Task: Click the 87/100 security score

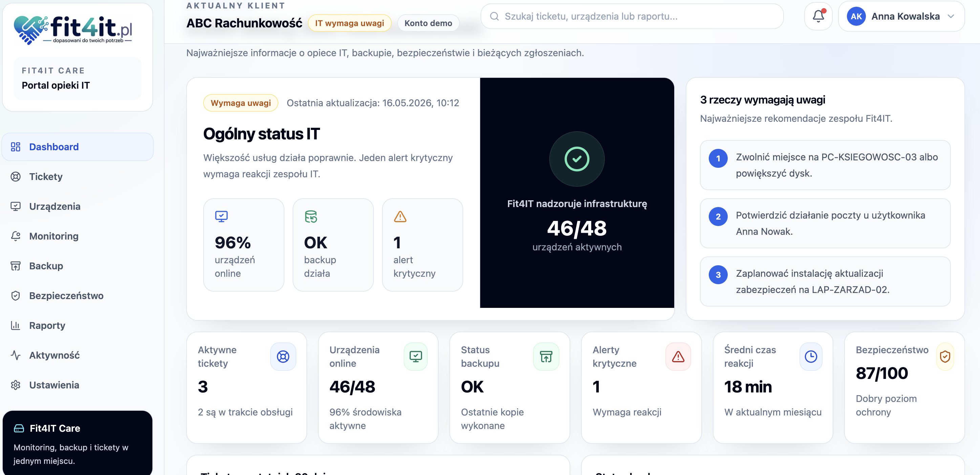Action: pos(881,373)
